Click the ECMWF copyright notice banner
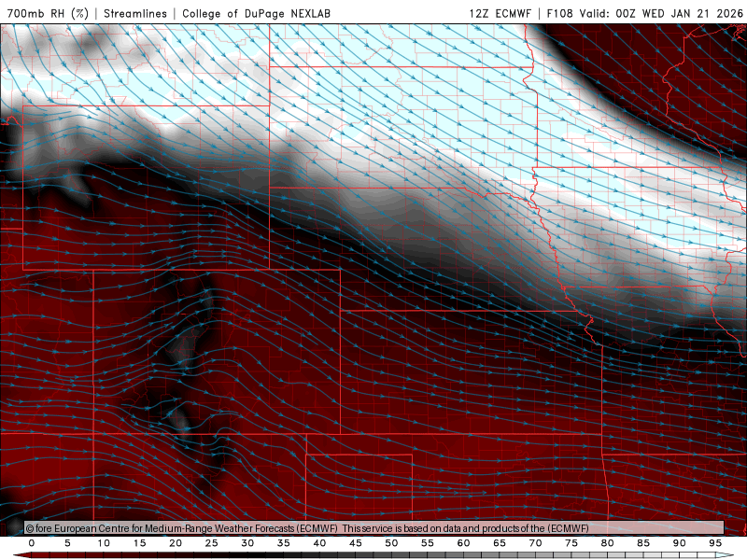 [374, 528]
